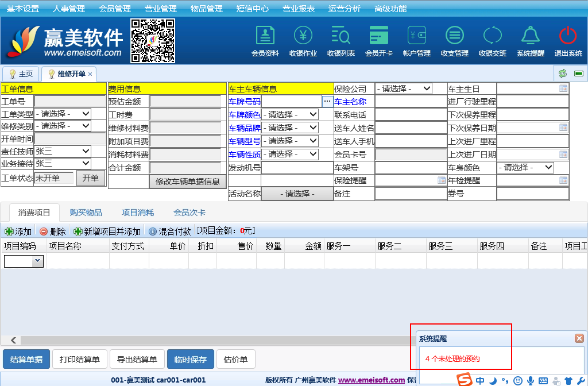This screenshot has width=588, height=386.
Task: Click the 会员开卡 card icon
Action: tap(378, 36)
